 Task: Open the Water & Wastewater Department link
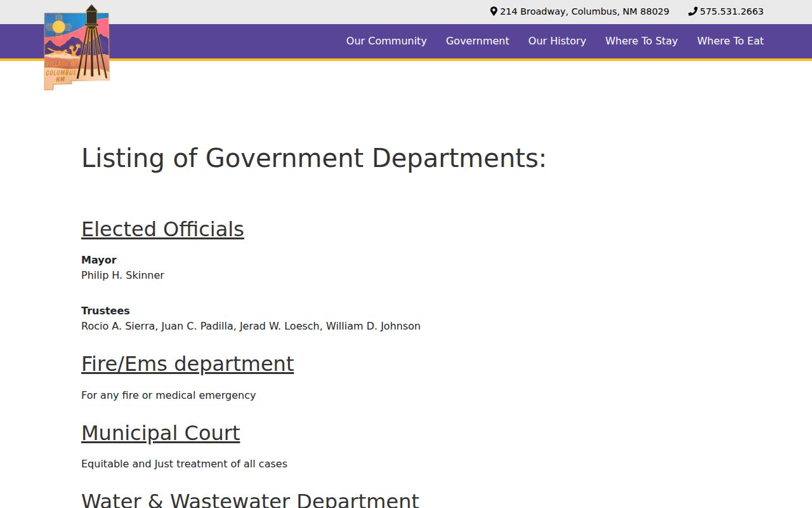click(250, 500)
